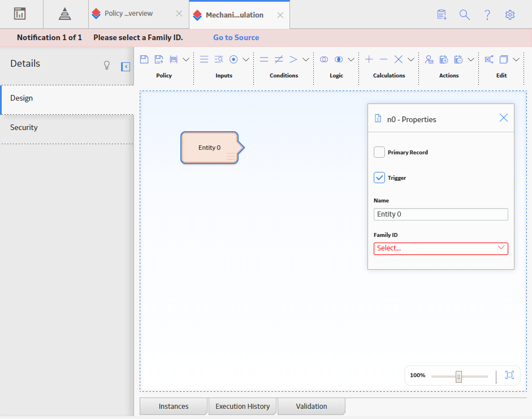Open the Design section
Viewport: 532px width, 419px height.
coord(67,100)
